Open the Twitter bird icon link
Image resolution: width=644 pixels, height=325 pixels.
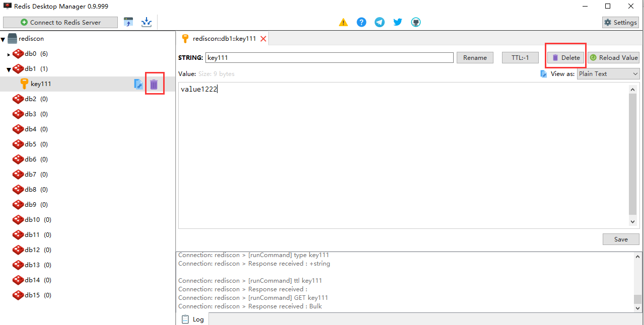pyautogui.click(x=398, y=22)
